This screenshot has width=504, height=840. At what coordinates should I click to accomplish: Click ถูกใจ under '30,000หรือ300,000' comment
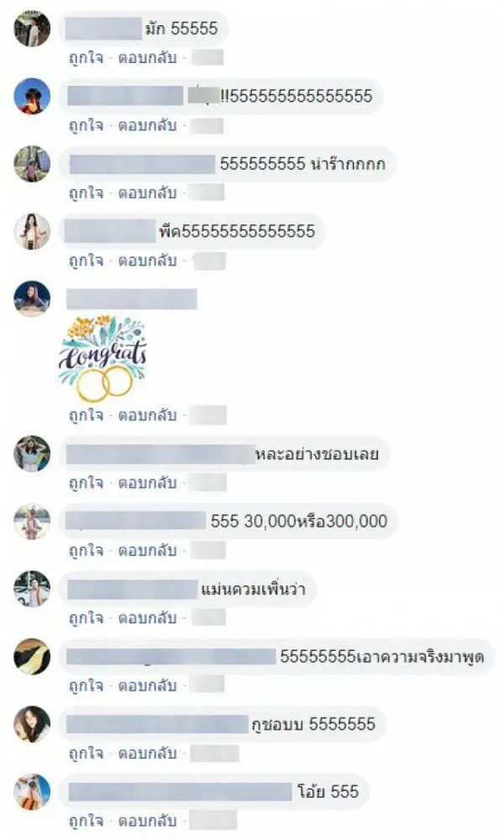tap(86, 551)
